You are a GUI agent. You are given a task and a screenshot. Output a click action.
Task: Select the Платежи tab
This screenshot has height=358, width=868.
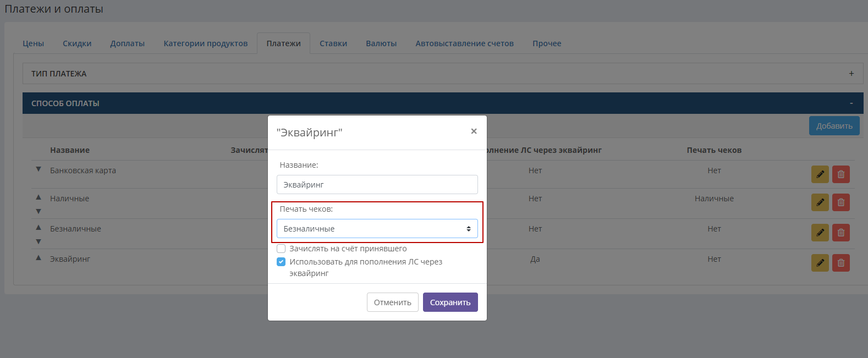(x=284, y=43)
